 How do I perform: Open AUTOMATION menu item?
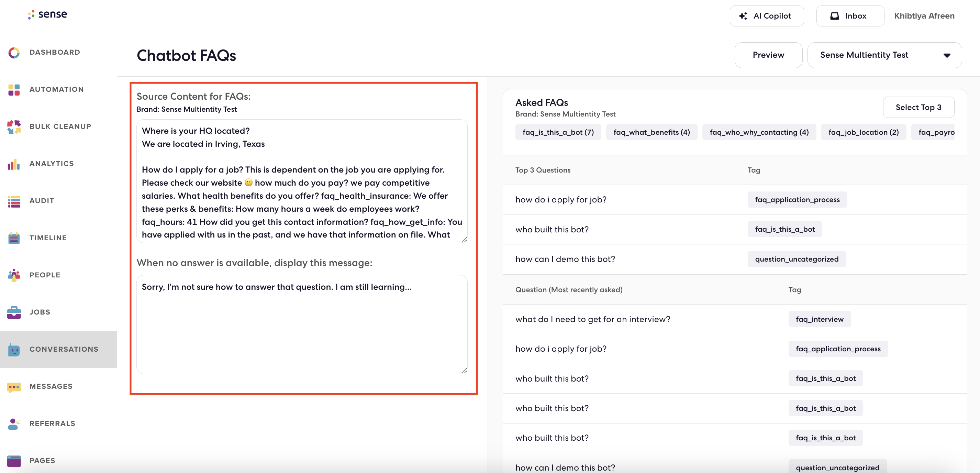pos(57,90)
